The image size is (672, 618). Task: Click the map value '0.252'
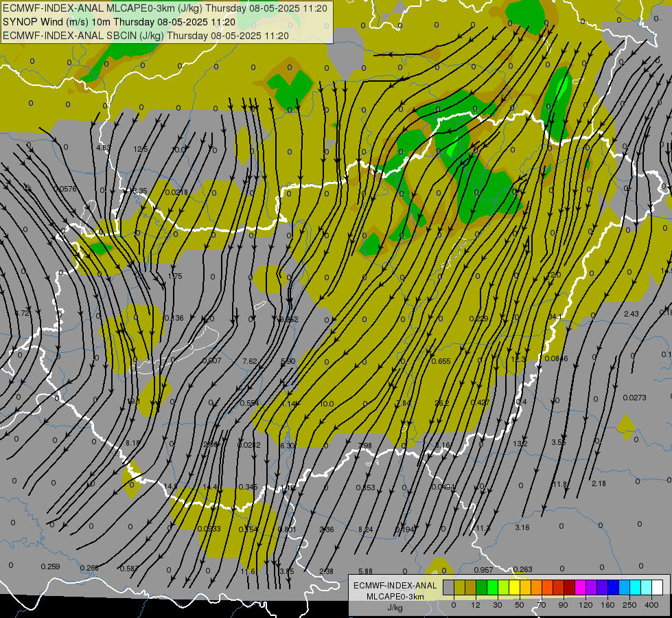pyautogui.click(x=288, y=319)
